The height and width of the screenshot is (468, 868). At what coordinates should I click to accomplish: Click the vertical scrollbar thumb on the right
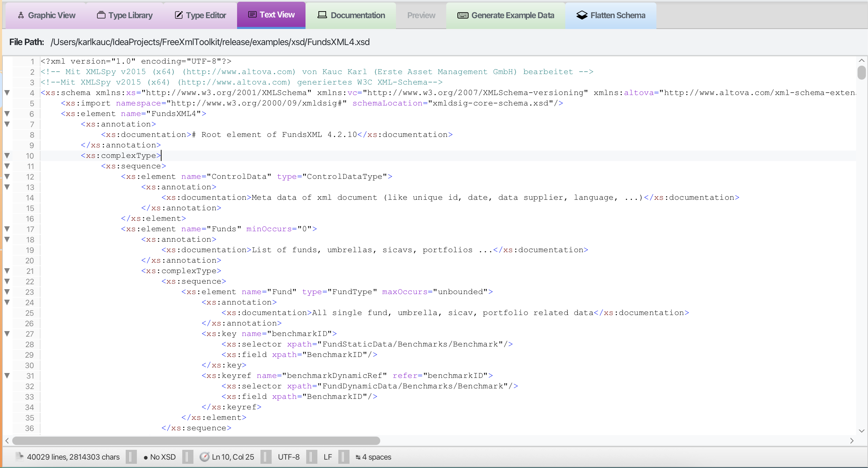pos(862,73)
